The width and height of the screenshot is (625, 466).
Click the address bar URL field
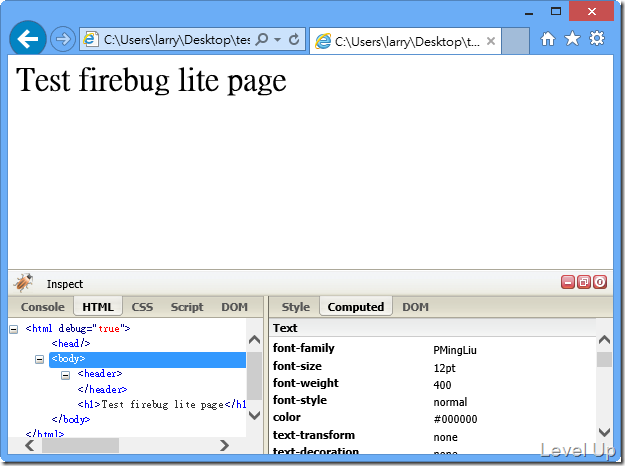pos(177,39)
